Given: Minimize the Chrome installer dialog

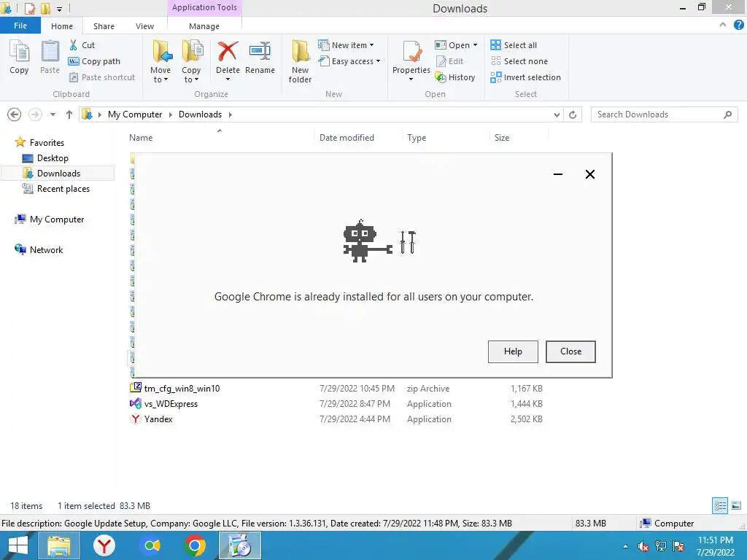Looking at the screenshot, I should click(558, 174).
